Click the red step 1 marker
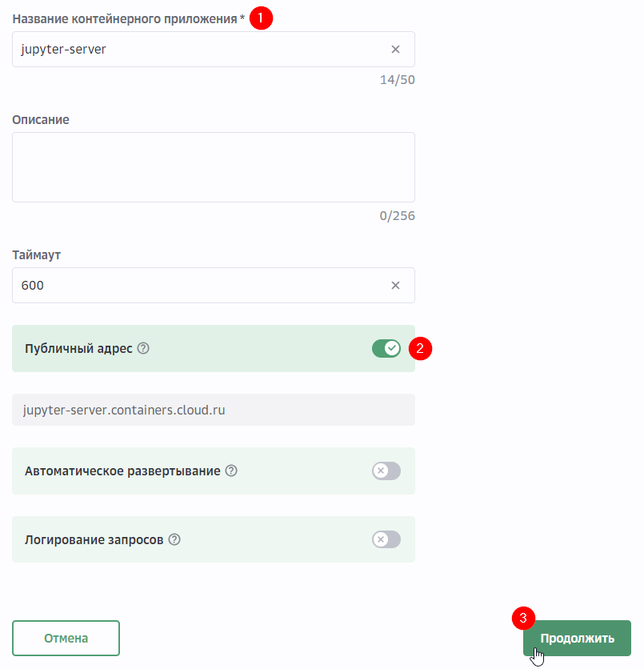This screenshot has width=644, height=669. coord(261,18)
